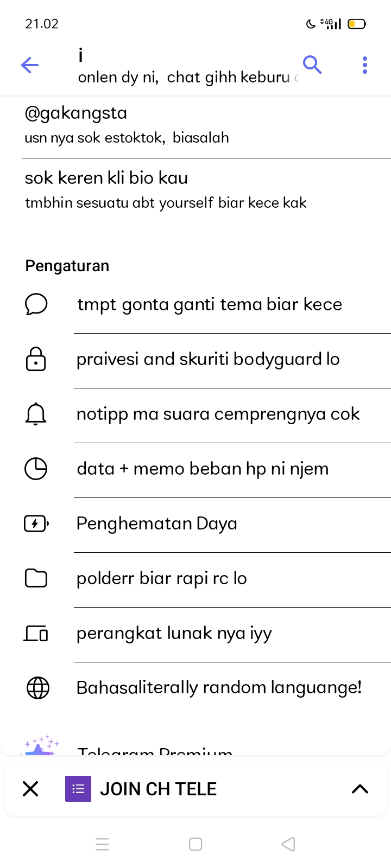Expand the JOIN CH TELE banner chevron
The width and height of the screenshot is (391, 868).
[360, 789]
